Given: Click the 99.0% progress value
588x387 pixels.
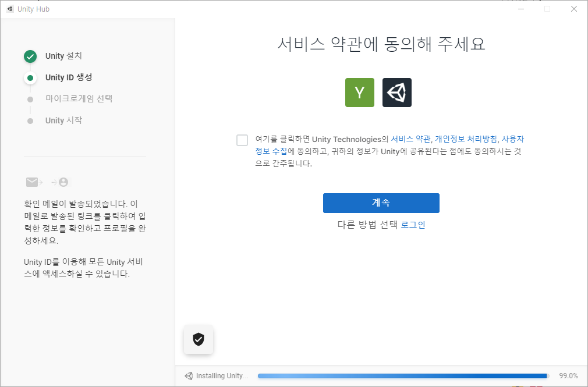Looking at the screenshot, I should pos(569,376).
